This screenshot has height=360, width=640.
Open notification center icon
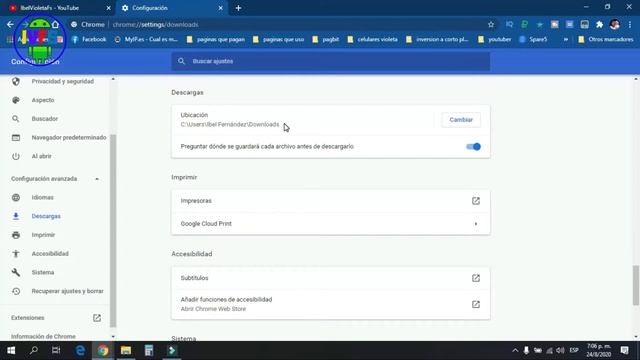pos(624,351)
